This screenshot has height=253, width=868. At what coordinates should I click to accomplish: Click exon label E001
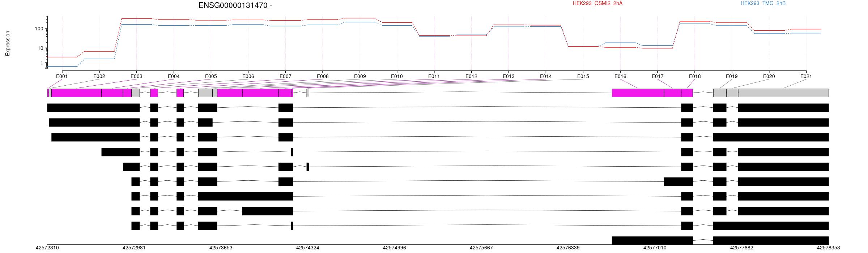click(x=62, y=76)
